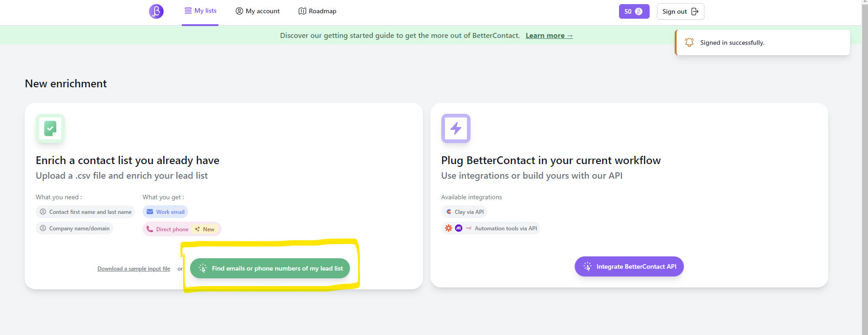Follow the Learn more link

pyautogui.click(x=549, y=36)
